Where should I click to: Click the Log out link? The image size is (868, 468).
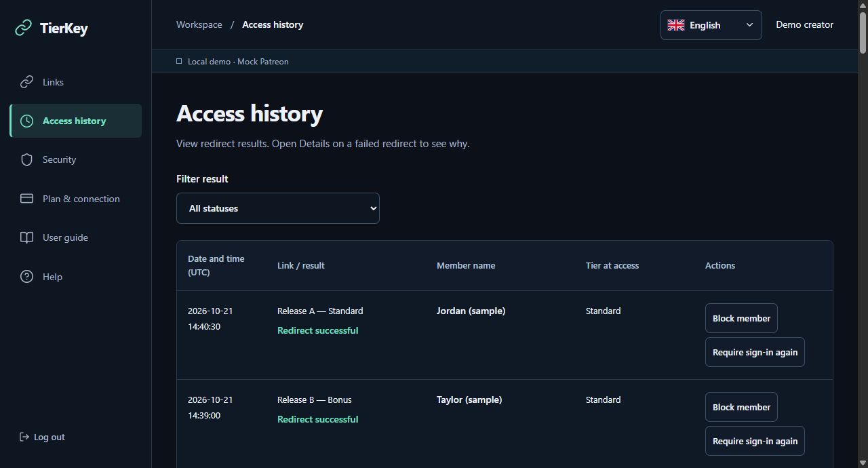click(42, 437)
